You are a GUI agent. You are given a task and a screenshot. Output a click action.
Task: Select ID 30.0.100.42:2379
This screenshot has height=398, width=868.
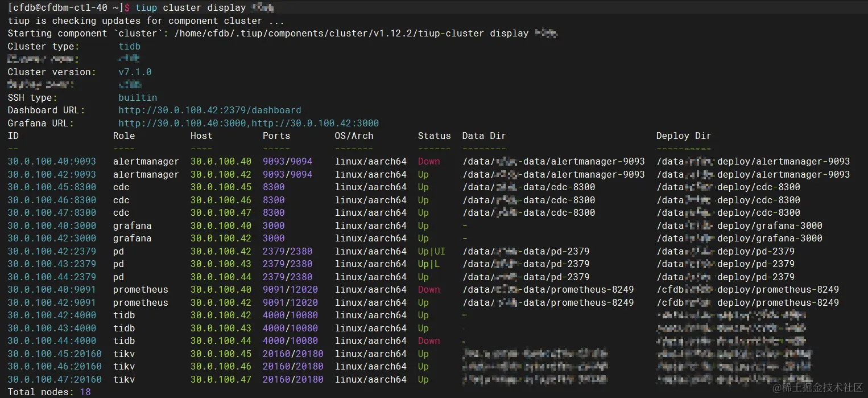tap(52, 251)
